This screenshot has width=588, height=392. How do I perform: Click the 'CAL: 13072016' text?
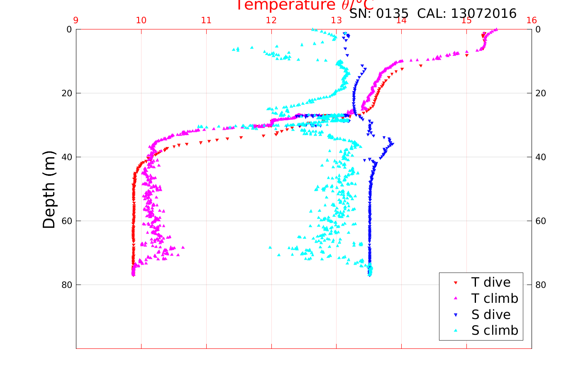467,13
